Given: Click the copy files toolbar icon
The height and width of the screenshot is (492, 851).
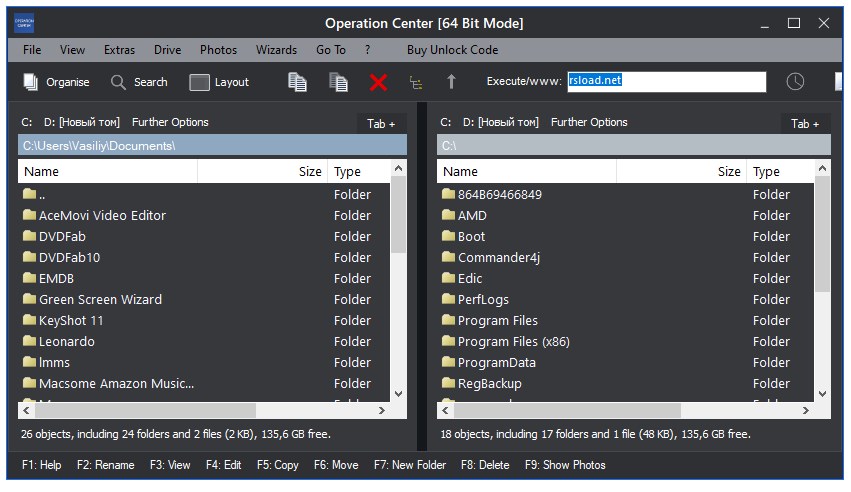Looking at the screenshot, I should point(297,82).
